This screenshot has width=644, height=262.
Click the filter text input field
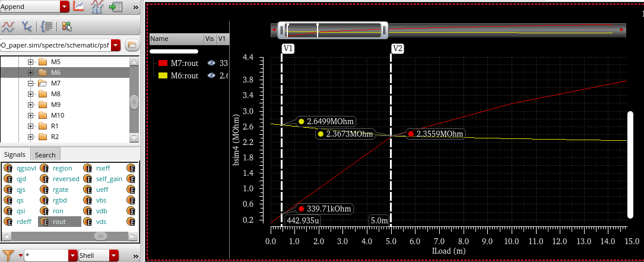46,255
